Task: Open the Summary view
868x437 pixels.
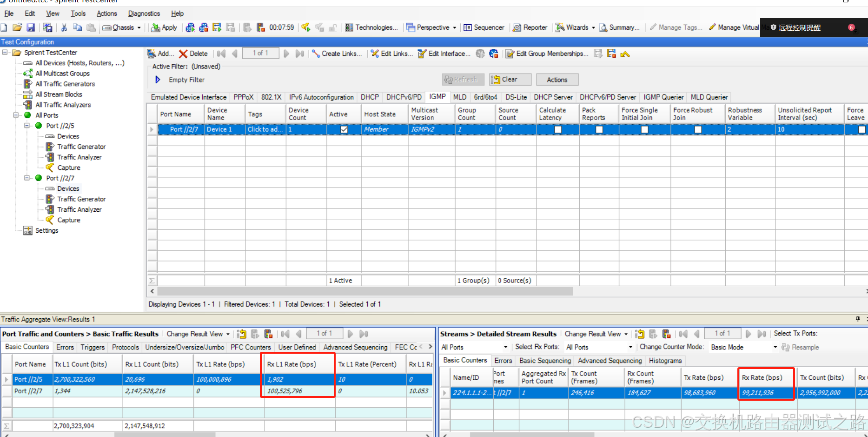Action: click(x=619, y=27)
